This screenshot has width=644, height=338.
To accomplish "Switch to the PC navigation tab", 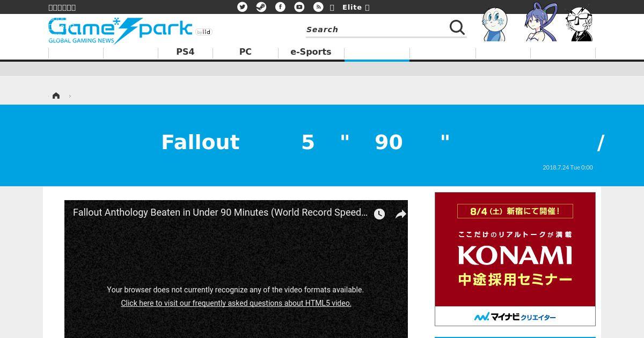I will [x=245, y=52].
